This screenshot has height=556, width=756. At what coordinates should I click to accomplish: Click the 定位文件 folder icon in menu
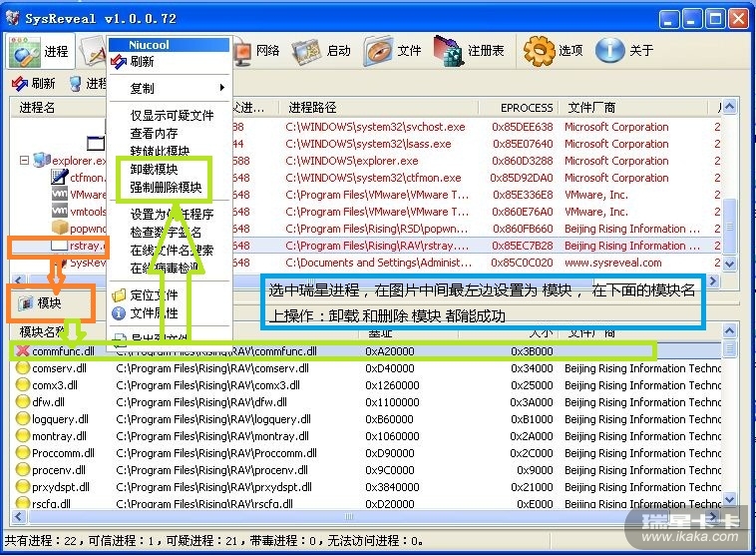[119, 294]
